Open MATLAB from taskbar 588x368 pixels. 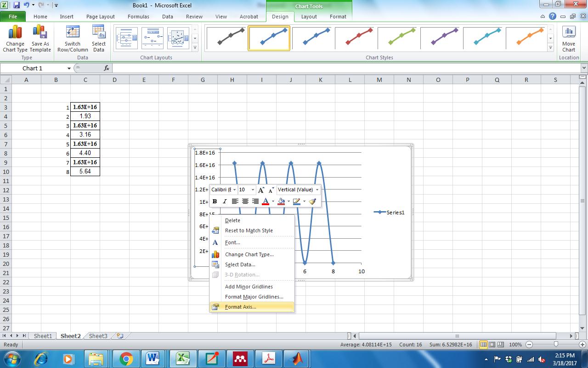(297, 358)
